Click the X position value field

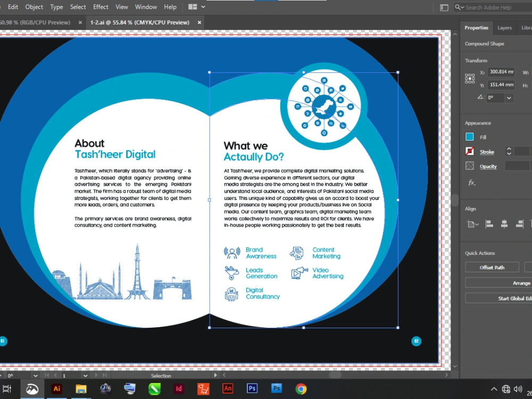[x=501, y=72]
